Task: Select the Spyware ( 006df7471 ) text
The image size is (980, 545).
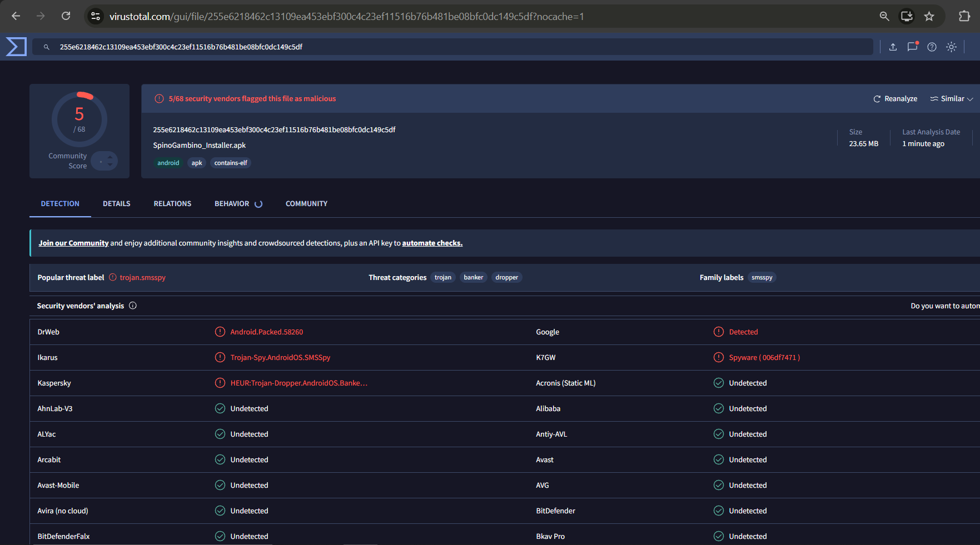Action: coord(765,358)
